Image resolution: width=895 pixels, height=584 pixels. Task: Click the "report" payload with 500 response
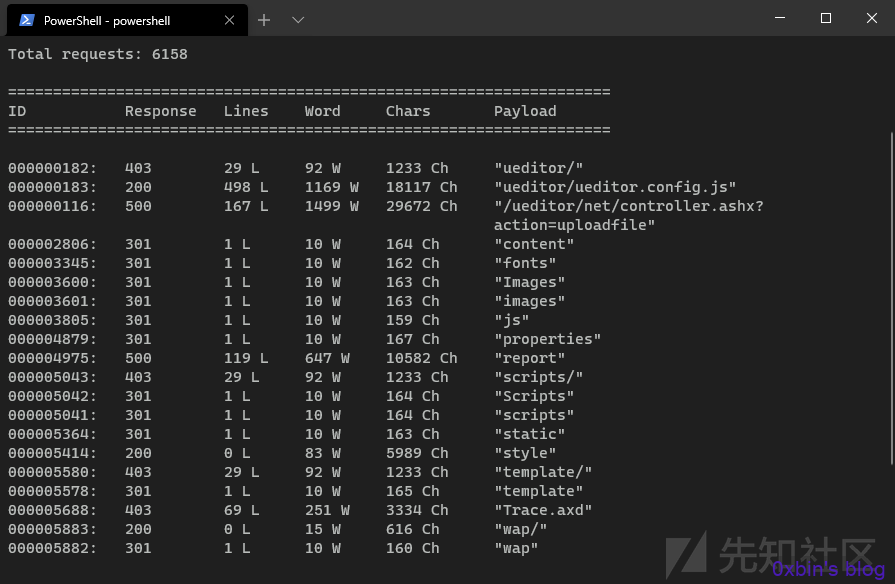(530, 358)
